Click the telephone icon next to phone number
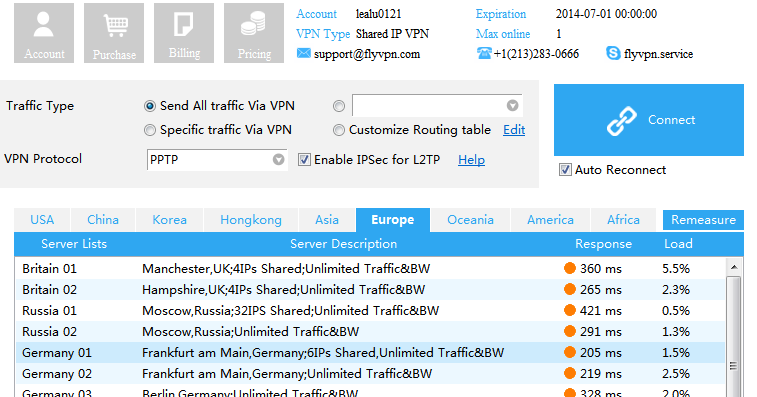 pyautogui.click(x=484, y=53)
